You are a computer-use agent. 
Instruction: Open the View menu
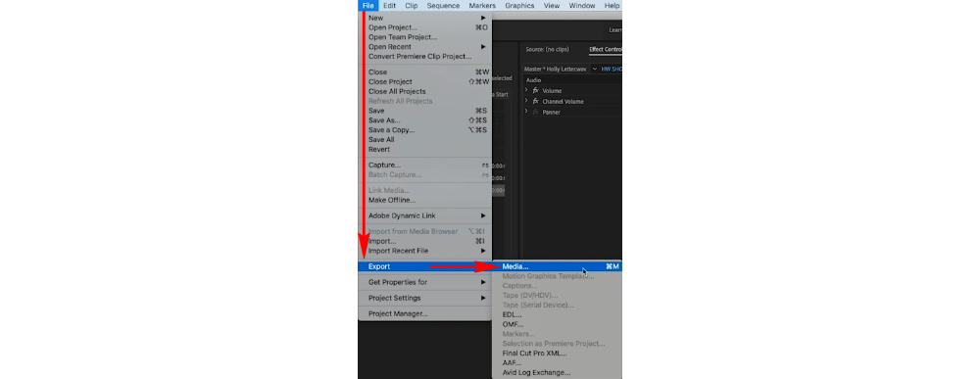tap(551, 6)
